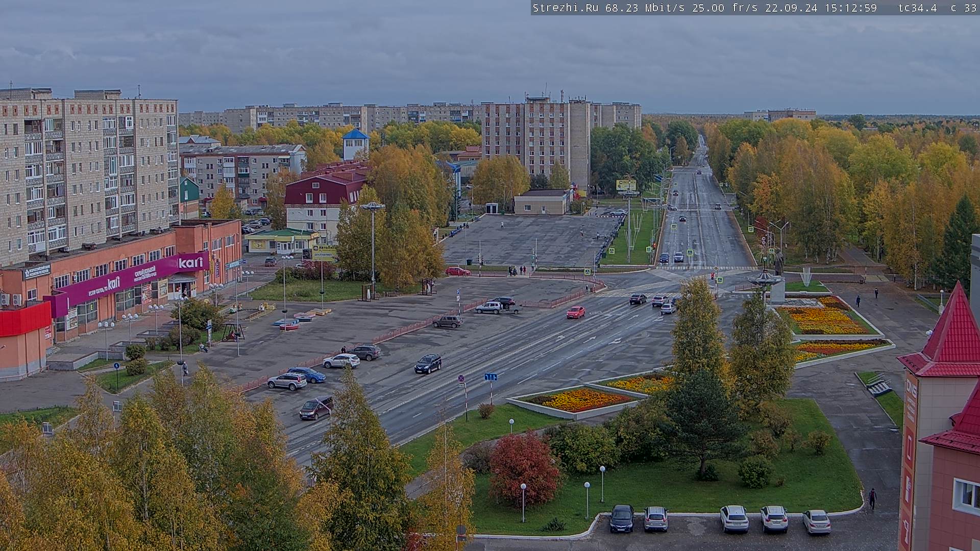Click the Strezhi.Ru overlay label
Image resolution: width=980 pixels, height=551 pixels.
click(x=566, y=8)
